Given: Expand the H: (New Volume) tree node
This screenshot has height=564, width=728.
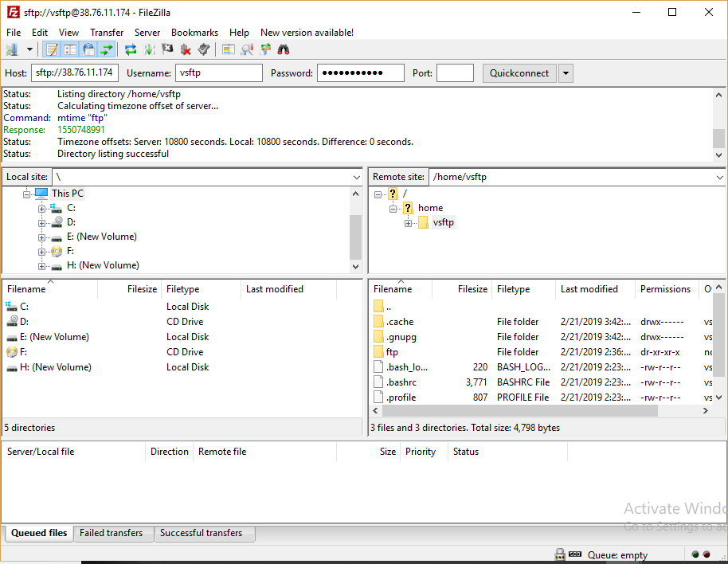Looking at the screenshot, I should [41, 266].
